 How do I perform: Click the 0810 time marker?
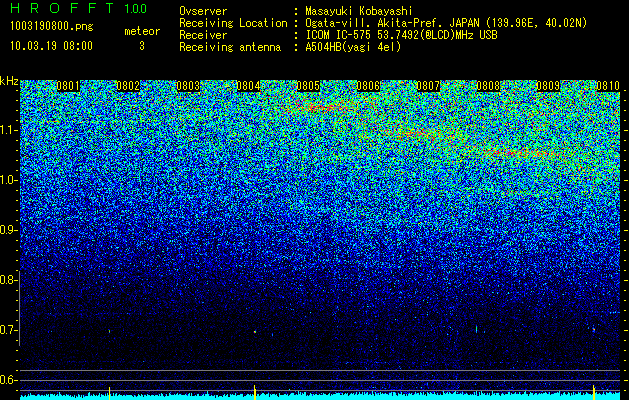[x=608, y=86]
